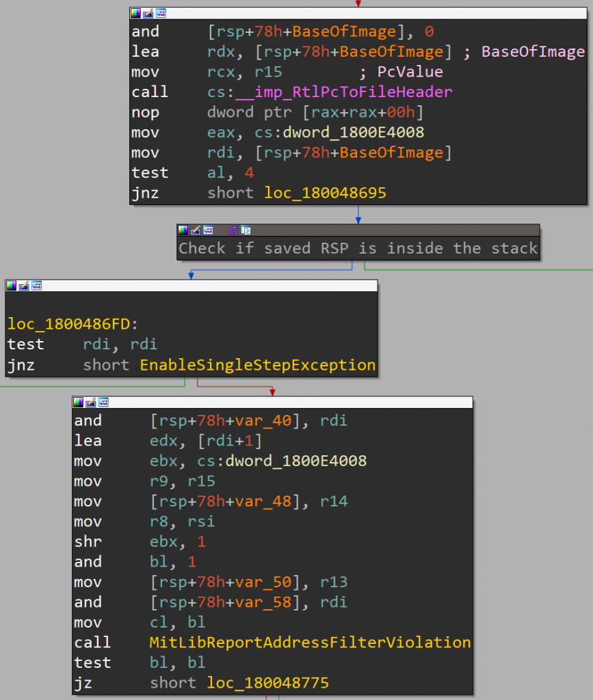Edit the collapsed group node's text via pencil icon
Viewport: 593px width, 700px height.
pyautogui.click(x=195, y=230)
